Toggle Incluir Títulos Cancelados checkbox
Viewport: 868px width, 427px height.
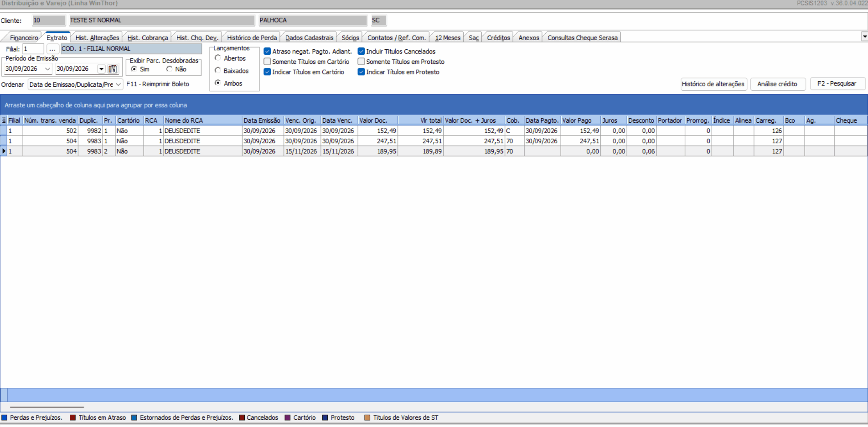tap(362, 52)
